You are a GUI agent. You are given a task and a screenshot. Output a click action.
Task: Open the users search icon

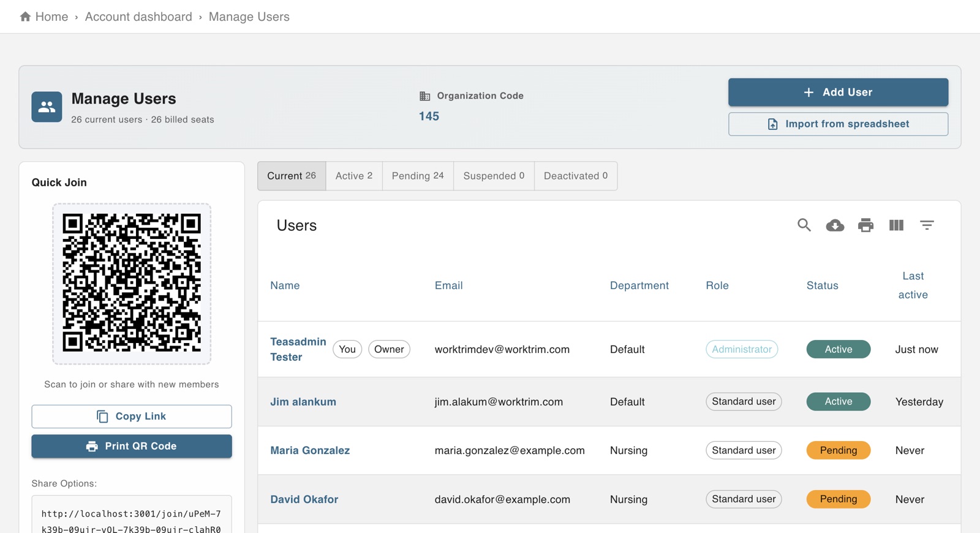pyautogui.click(x=804, y=225)
